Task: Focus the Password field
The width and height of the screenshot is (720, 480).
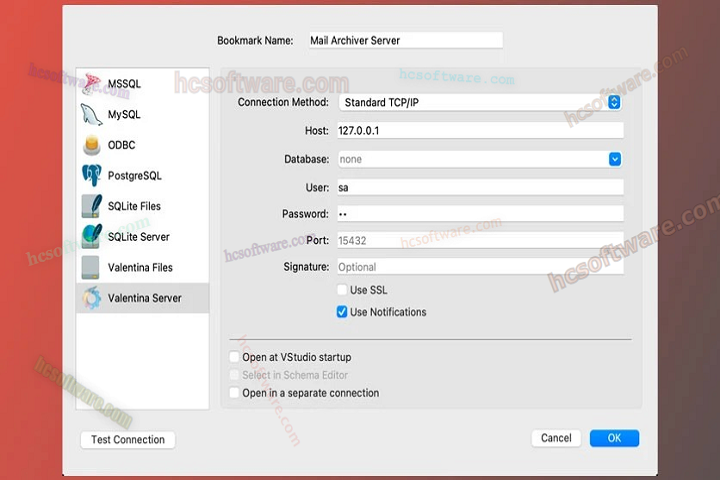Action: click(480, 214)
